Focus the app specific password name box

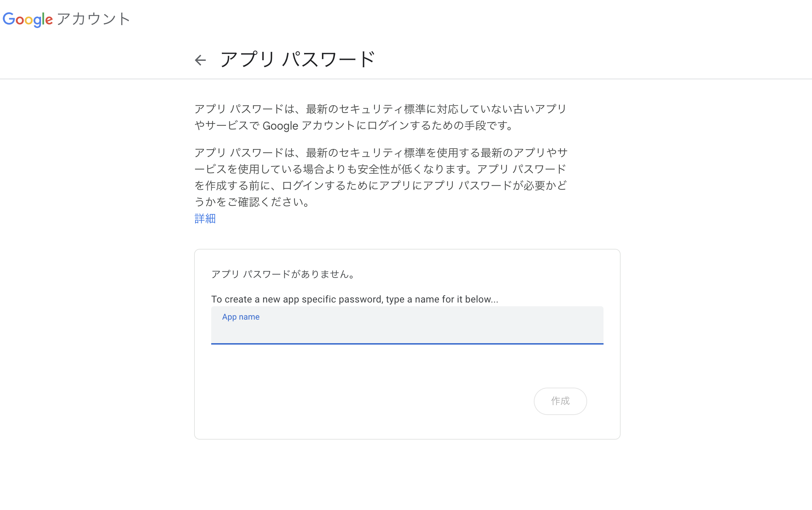[407, 325]
